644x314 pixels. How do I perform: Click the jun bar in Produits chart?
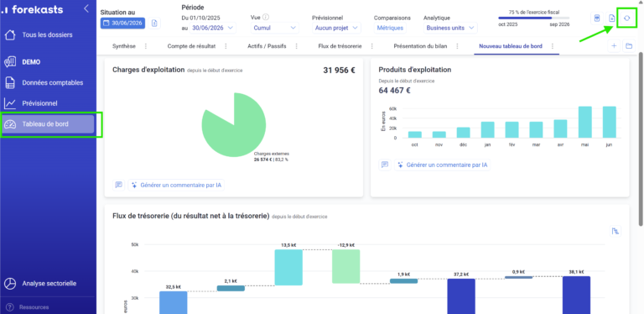(x=609, y=122)
